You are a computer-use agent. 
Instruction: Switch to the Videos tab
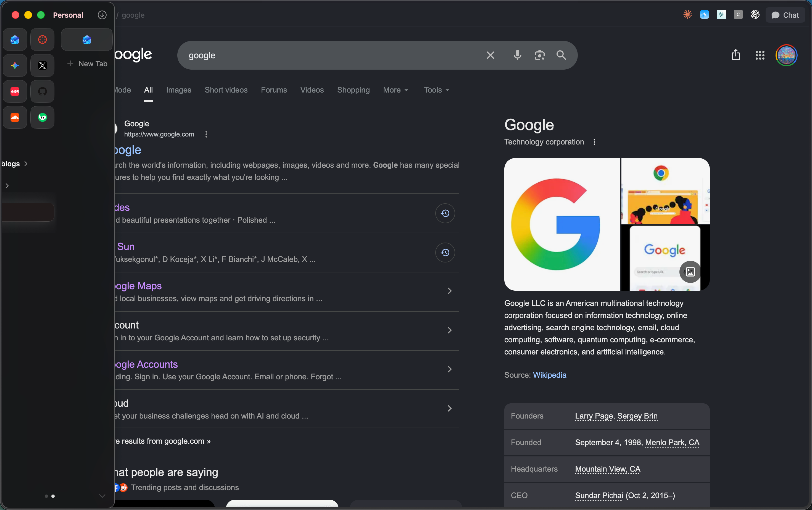coord(312,90)
